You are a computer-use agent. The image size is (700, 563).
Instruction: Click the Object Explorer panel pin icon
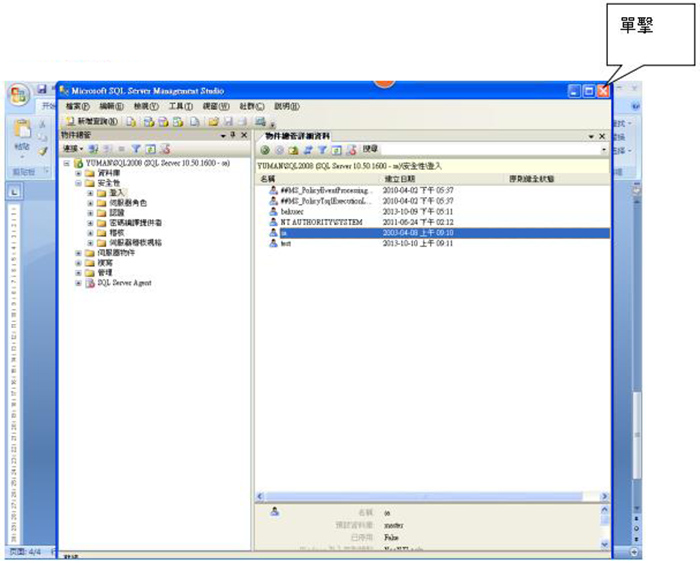tap(232, 134)
